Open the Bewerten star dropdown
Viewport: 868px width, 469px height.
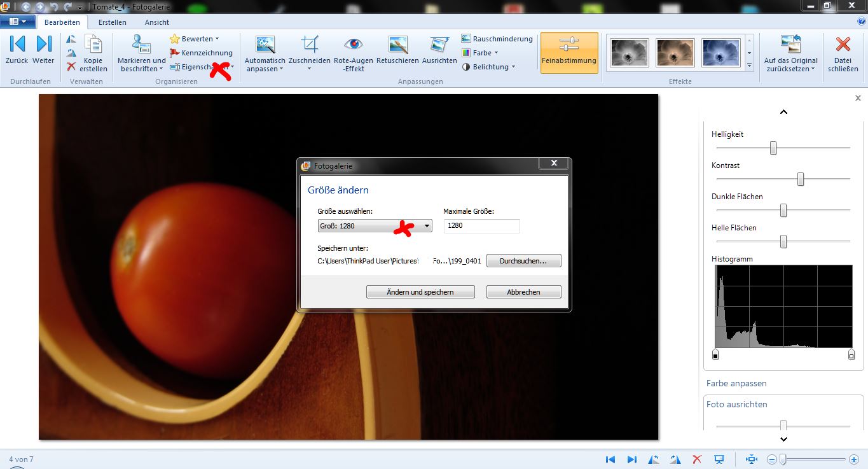click(194, 39)
